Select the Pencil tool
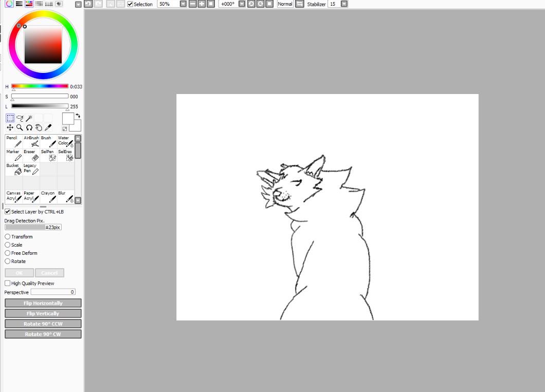 pos(14,141)
